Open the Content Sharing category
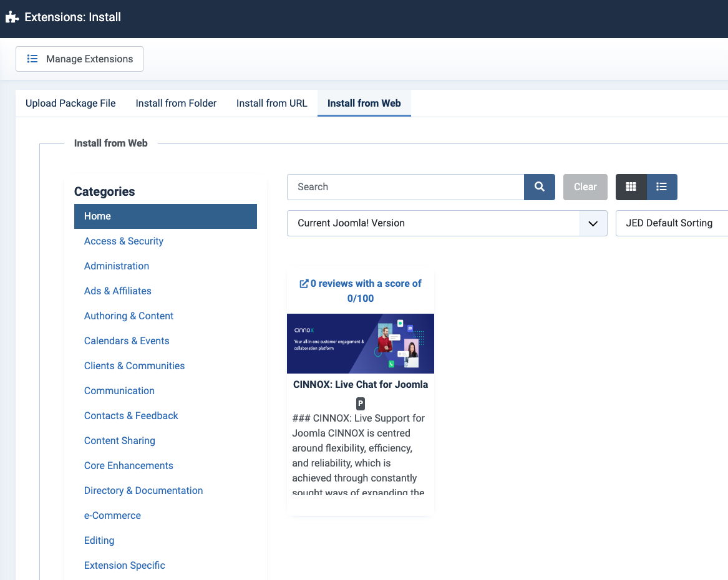This screenshot has height=580, width=728. pyautogui.click(x=119, y=441)
